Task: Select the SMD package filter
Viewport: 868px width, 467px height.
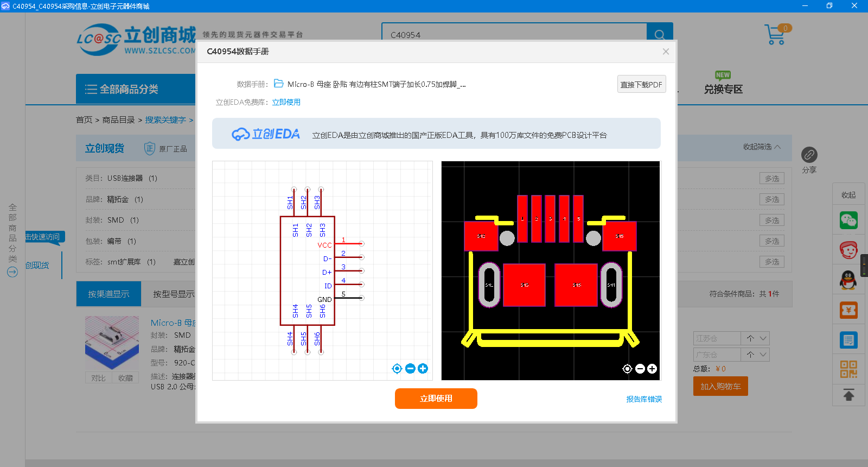Action: [x=123, y=220]
